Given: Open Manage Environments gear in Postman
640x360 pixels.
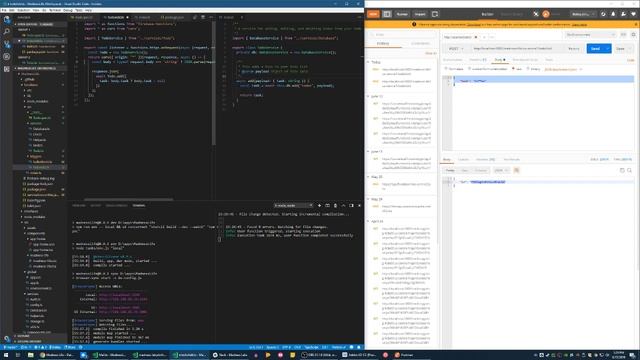Looking at the screenshot, I should 633,35.
